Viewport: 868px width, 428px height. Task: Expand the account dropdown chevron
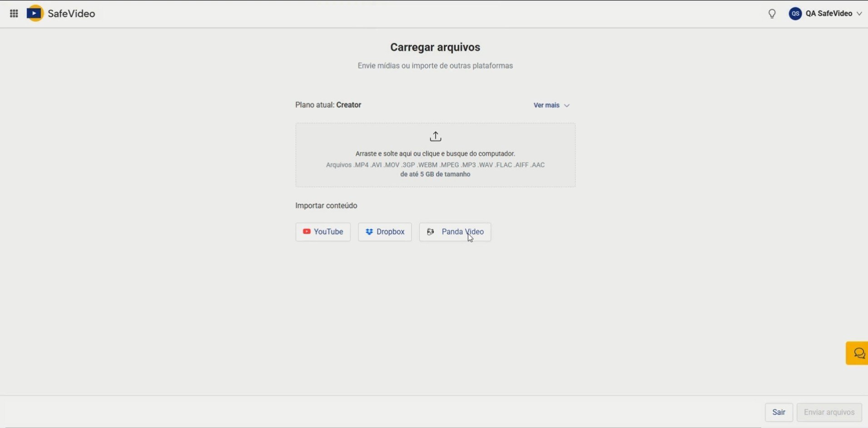[859, 14]
